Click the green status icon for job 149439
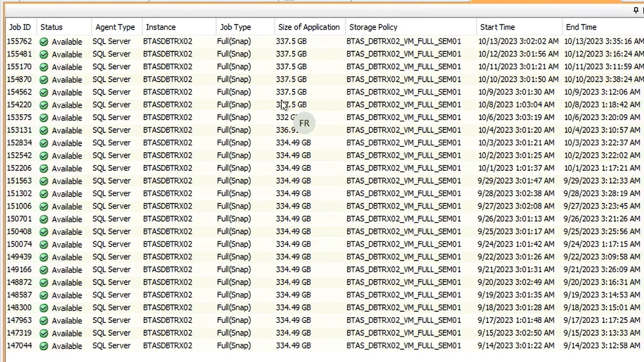This screenshot has width=644, height=362. click(x=44, y=258)
